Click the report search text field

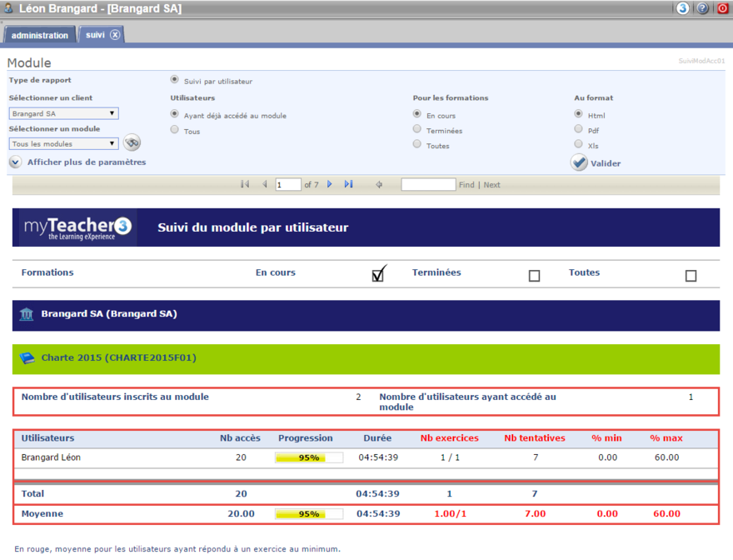click(428, 184)
